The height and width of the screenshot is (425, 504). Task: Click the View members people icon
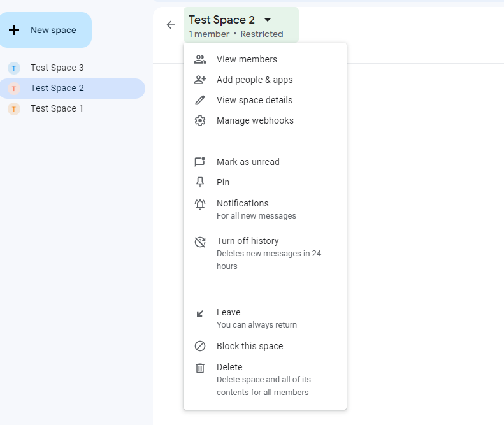click(200, 59)
